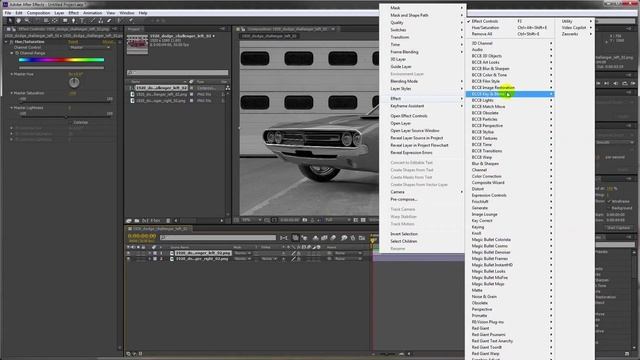Image resolution: width=640 pixels, height=360 pixels.
Task: Select the Pen tool
Action: [x=73, y=20]
